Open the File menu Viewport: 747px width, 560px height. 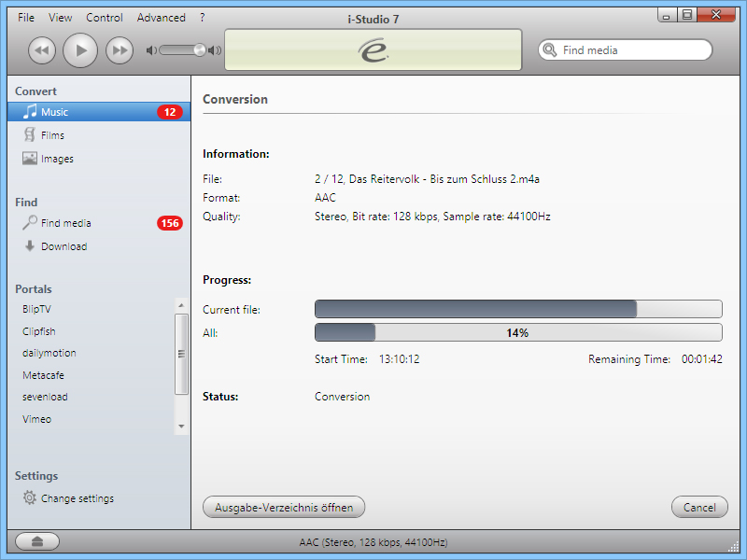[26, 18]
